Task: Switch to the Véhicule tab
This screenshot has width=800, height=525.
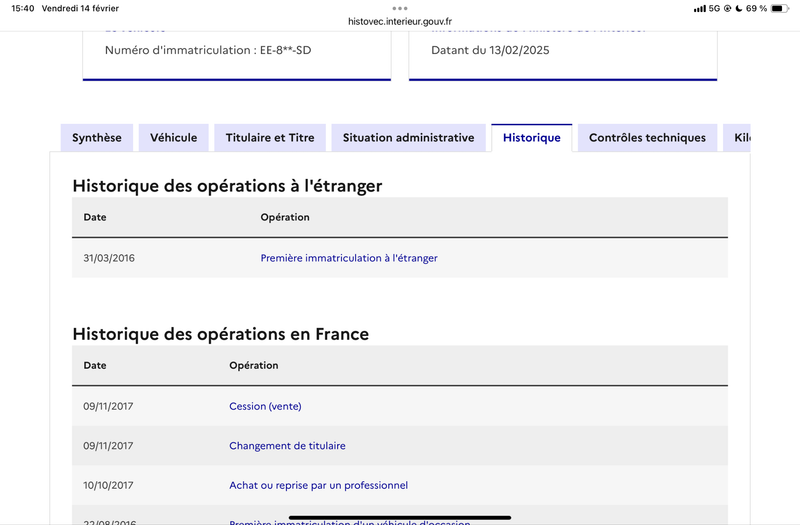Action: coord(173,138)
